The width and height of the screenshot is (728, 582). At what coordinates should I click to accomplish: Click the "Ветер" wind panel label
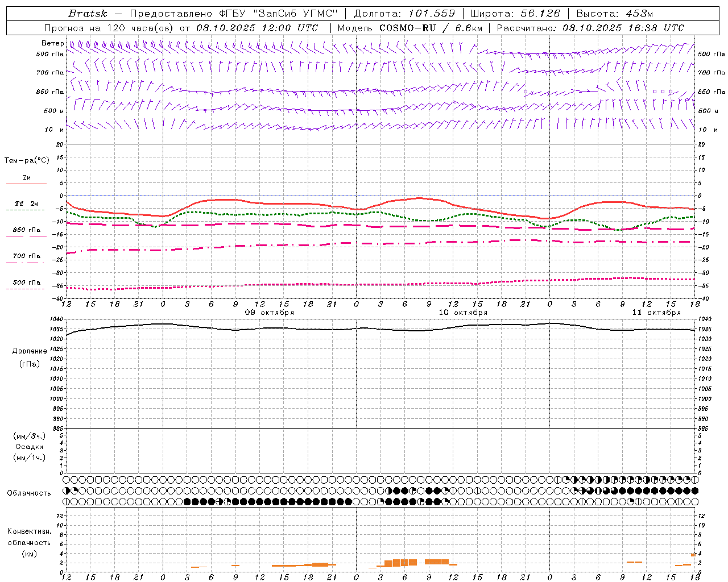click(x=52, y=43)
